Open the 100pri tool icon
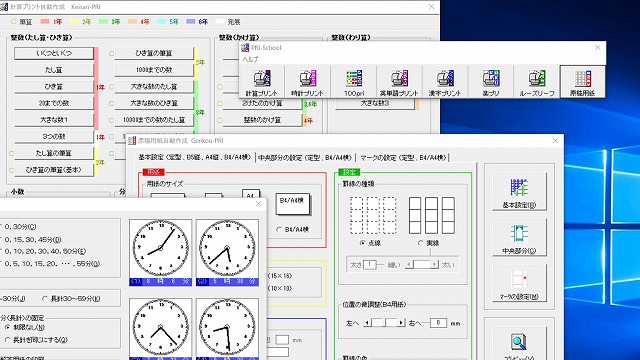This screenshot has height=360, width=640. click(x=353, y=82)
